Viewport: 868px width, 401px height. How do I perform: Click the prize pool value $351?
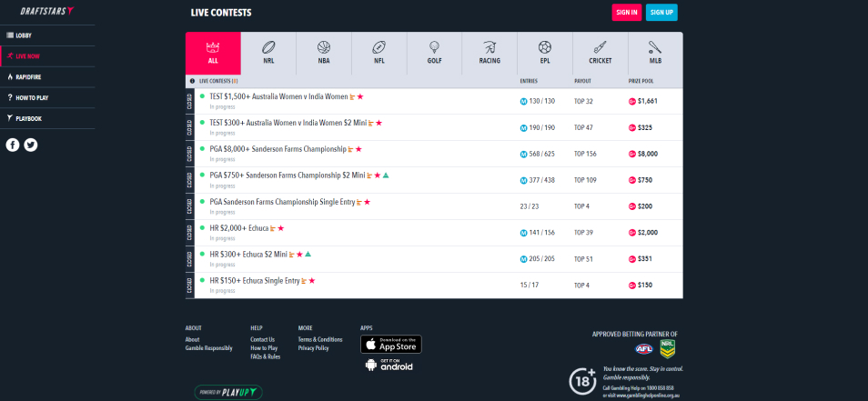[645, 259]
